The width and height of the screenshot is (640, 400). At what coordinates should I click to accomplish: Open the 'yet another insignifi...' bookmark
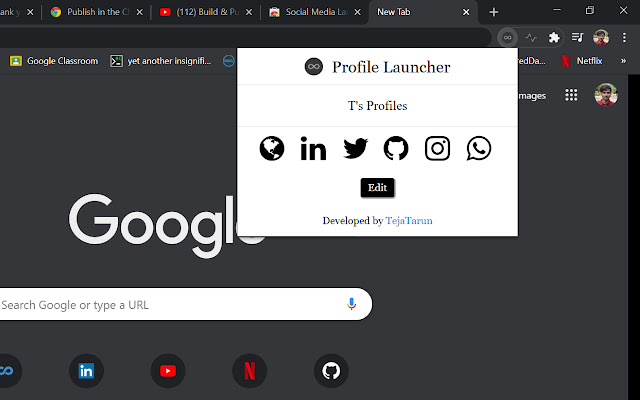point(161,61)
